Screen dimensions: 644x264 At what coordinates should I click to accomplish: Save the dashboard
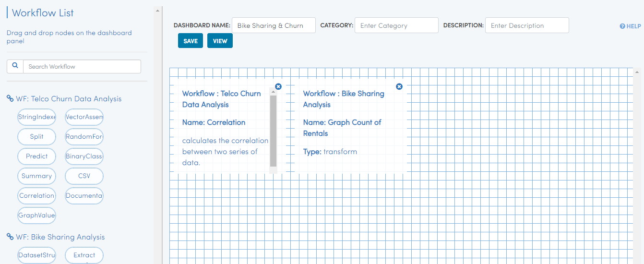(191, 41)
